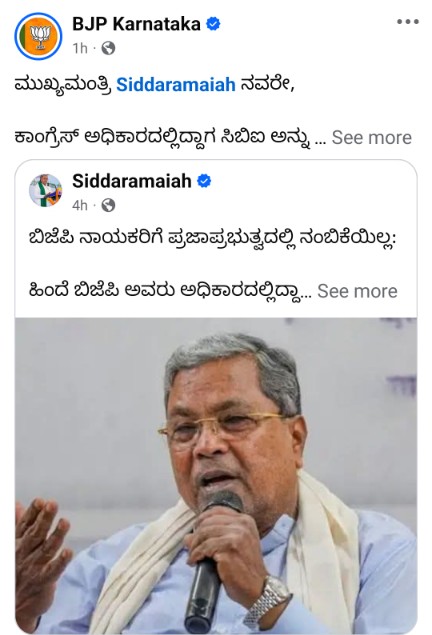The width and height of the screenshot is (432, 635).
Task: Open Siddaramaiah's small profile avatar
Action: click(x=45, y=190)
